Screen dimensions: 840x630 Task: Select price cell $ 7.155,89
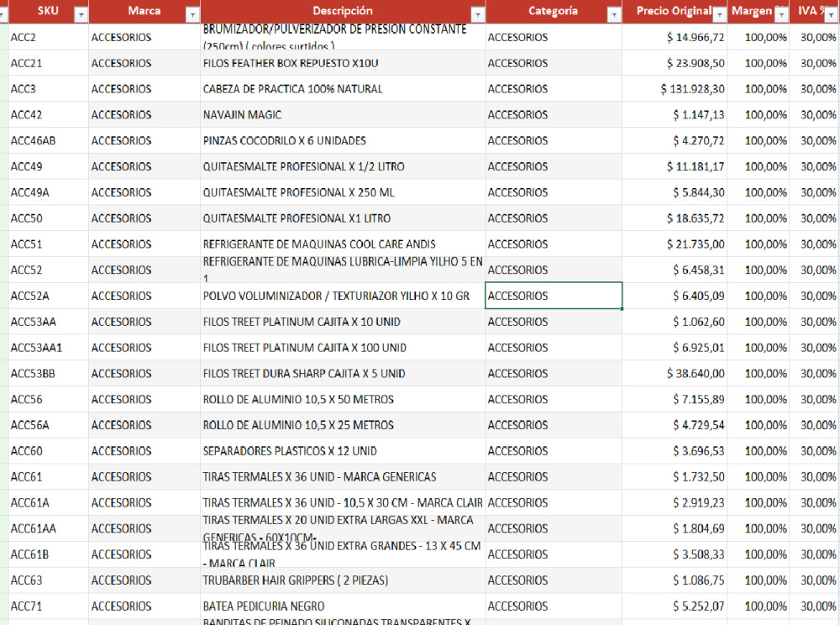pos(674,399)
